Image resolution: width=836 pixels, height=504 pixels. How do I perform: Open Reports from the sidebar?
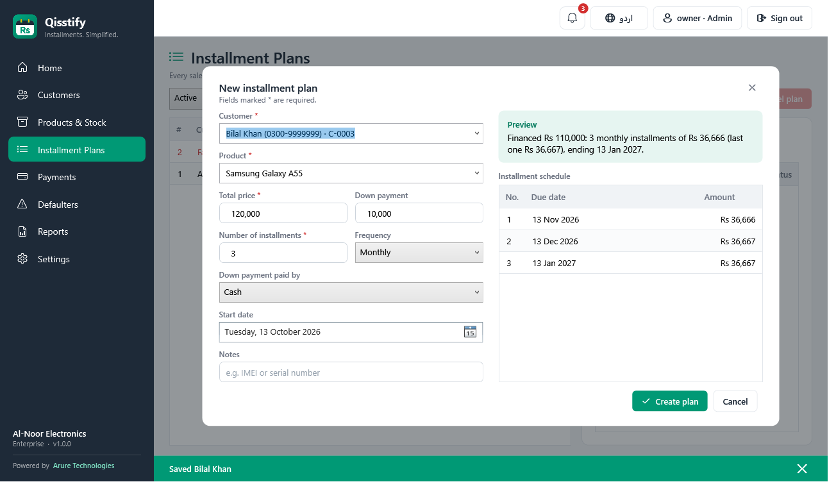77,231
